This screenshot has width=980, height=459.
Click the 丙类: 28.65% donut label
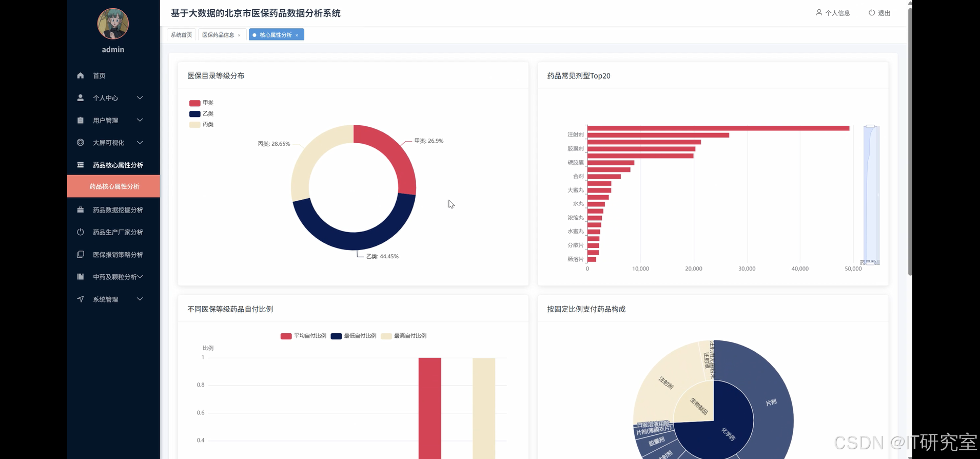(274, 144)
